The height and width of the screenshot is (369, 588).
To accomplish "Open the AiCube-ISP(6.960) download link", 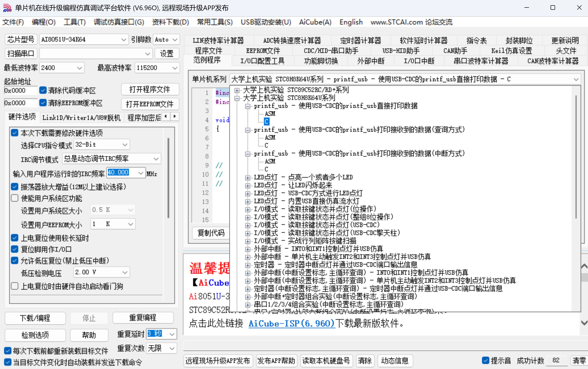I will 291,324.
